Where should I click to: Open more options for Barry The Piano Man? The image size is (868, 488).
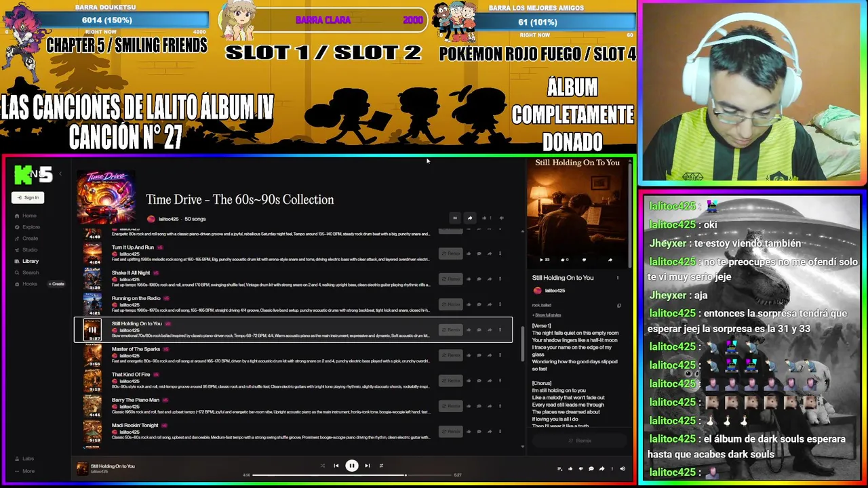pyautogui.click(x=500, y=406)
